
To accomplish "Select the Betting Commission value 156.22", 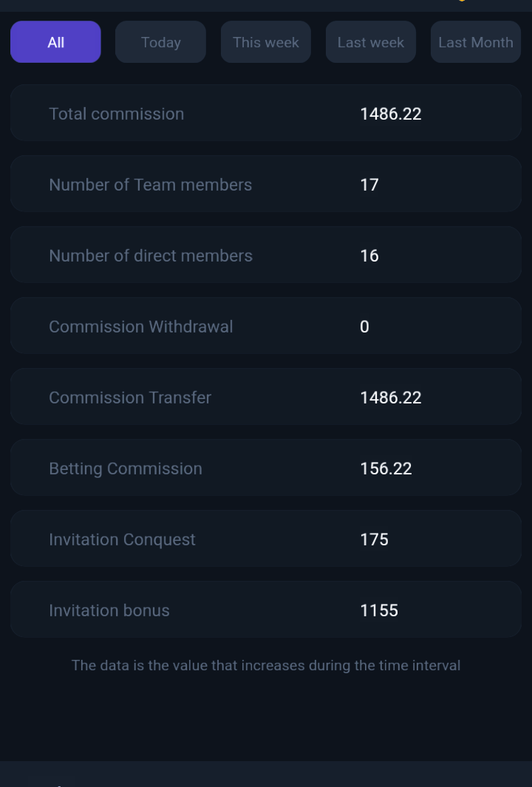I will [386, 469].
